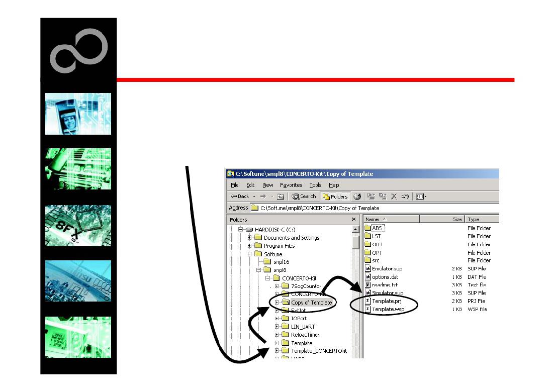Image resolution: width=555 pixels, height=392 pixels.
Task: Sort files by Size column header
Action: [x=442, y=219]
